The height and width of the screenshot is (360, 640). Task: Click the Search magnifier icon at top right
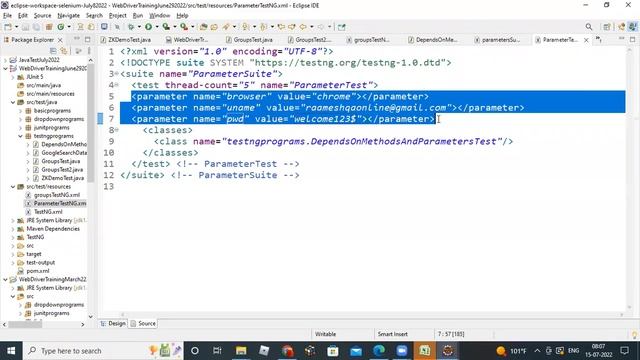coord(589,27)
